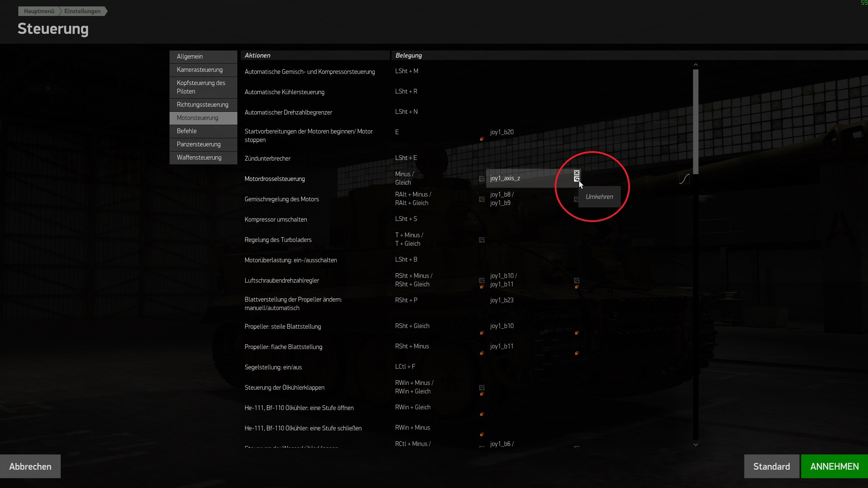Invert joystick binding joy1_b10/joy1_b11 for Luftschraubendrehzahlregler
Screen dimensions: 868x488
576,281
